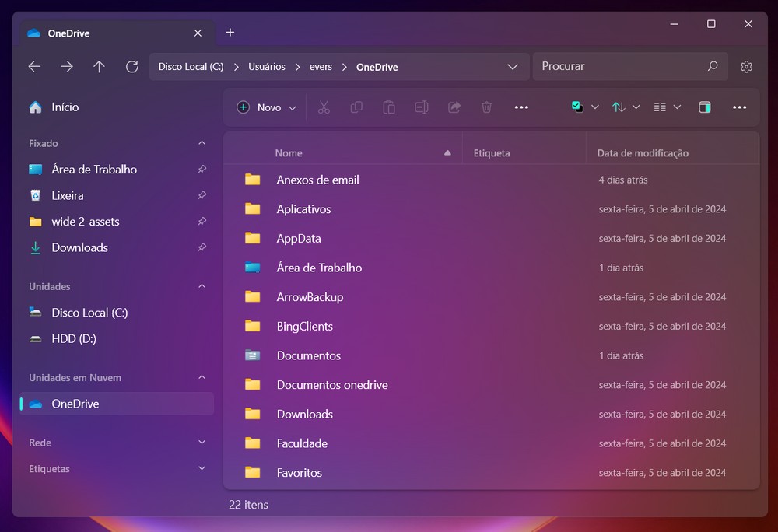Sort by Data de modificação column header
778x532 pixels.
pos(643,153)
